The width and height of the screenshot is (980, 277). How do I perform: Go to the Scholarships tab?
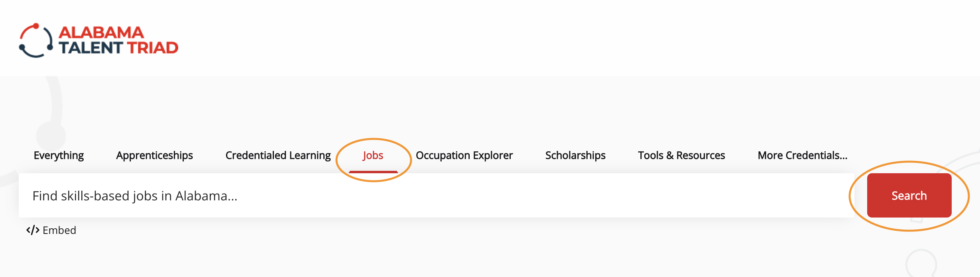pos(575,155)
